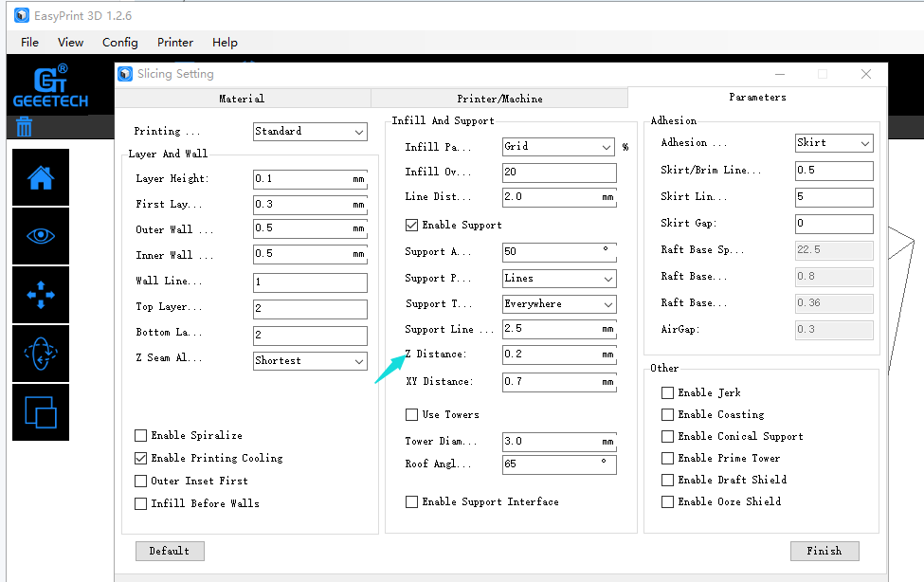The image size is (924, 582).
Task: Open the Adhesion type dropdown
Action: click(833, 143)
